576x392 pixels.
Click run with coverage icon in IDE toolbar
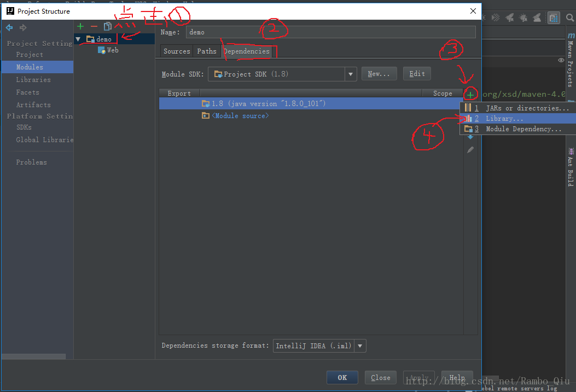pos(496,17)
